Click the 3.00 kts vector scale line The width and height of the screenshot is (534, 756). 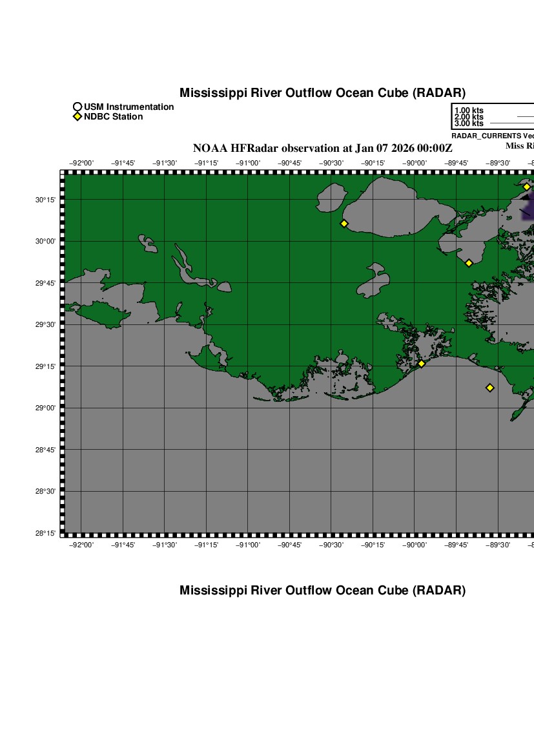pyautogui.click(x=511, y=123)
